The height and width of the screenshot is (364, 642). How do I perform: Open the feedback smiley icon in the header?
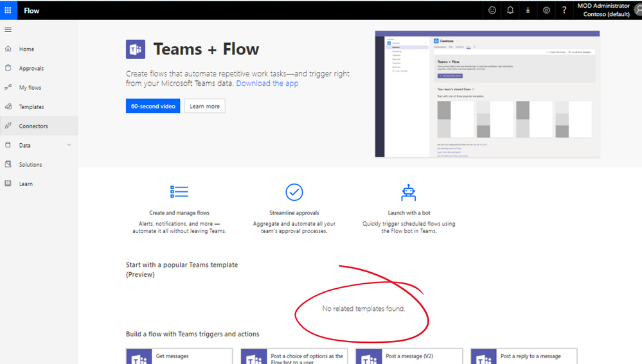coord(492,10)
